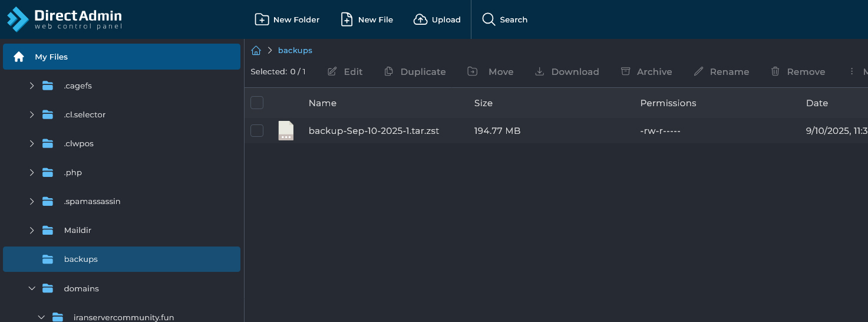Viewport: 868px width, 322px height.
Task: Open the .spamassassin tree folder label
Action: [x=92, y=201]
